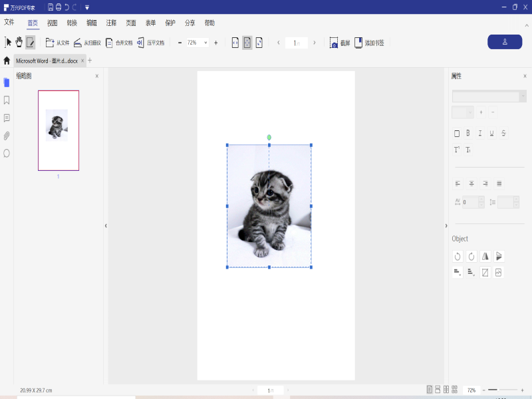
Task: Open the thumbnails sidebar panel icon
Action: click(7, 82)
